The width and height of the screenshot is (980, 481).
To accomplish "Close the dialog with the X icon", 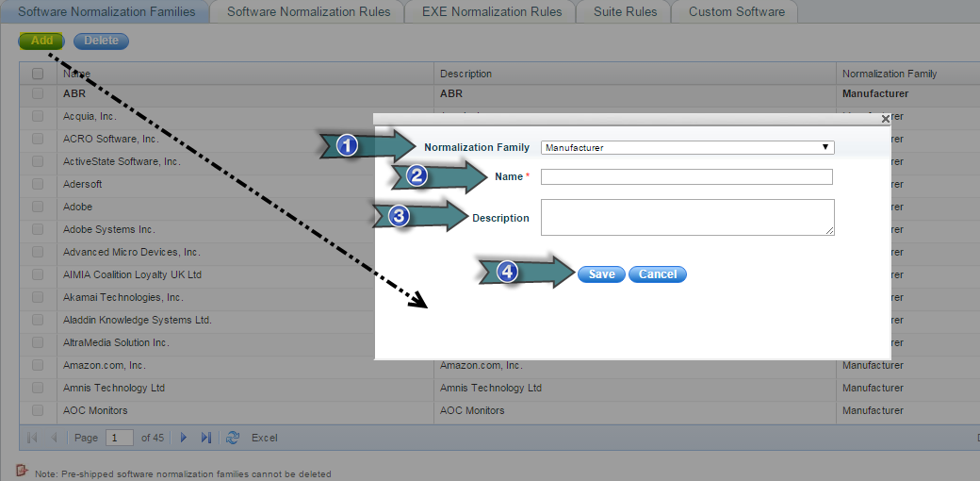I will tap(885, 120).
